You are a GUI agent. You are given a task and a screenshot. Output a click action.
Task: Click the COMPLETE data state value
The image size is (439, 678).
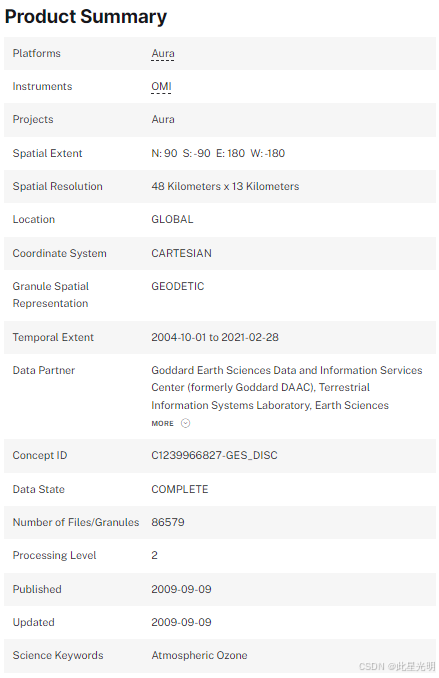tap(180, 489)
